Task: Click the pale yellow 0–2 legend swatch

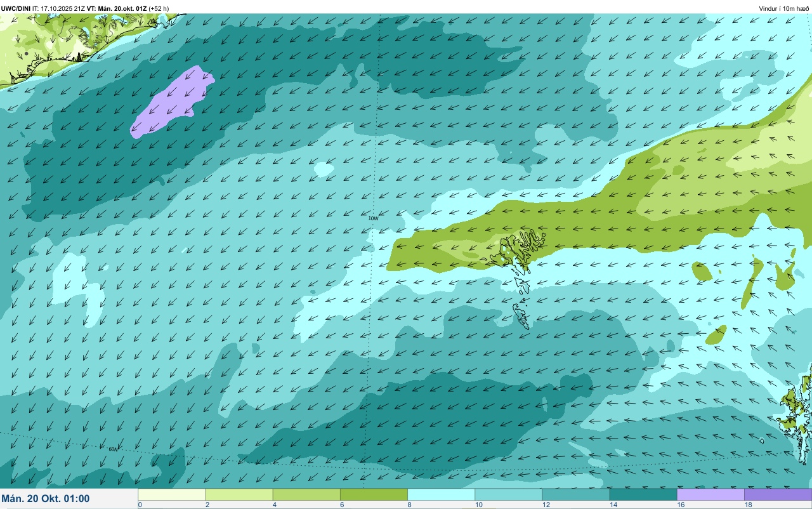Action: coord(172,494)
